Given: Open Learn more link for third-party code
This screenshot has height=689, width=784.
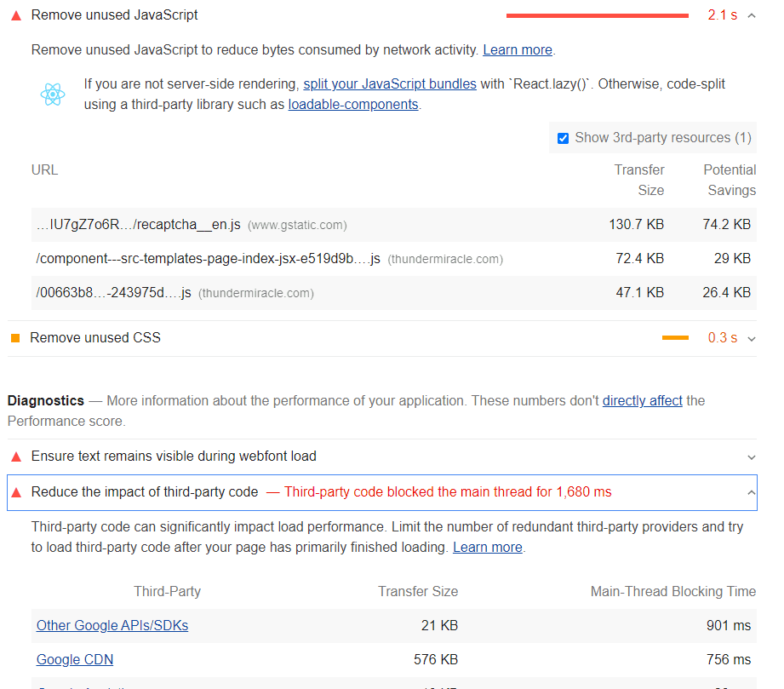Looking at the screenshot, I should point(488,548).
